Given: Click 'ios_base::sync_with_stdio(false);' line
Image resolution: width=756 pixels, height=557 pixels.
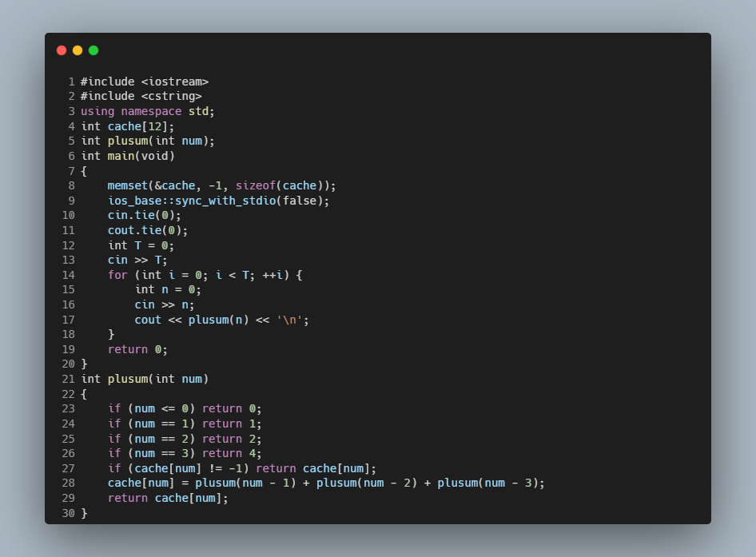Looking at the screenshot, I should coord(218,201).
